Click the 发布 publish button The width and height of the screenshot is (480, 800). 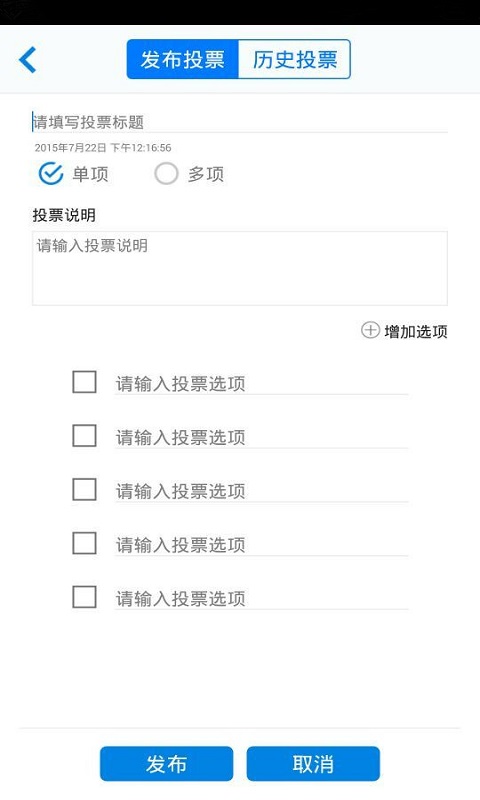click(166, 764)
